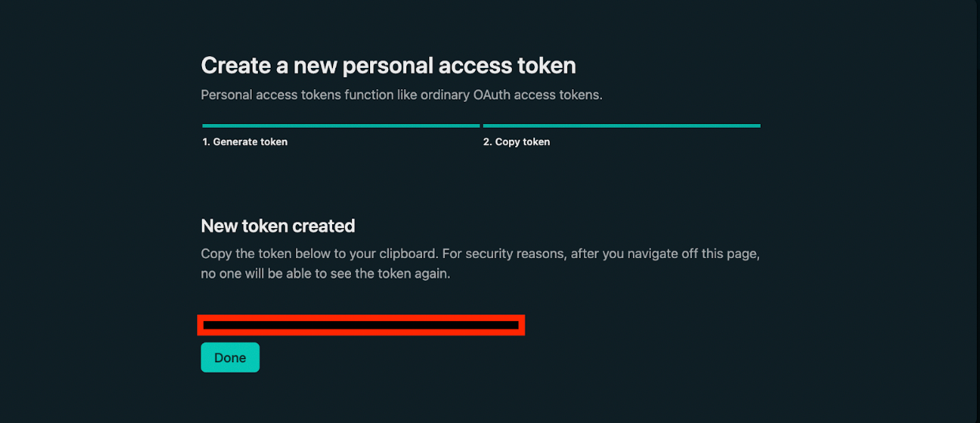This screenshot has height=423, width=980.
Task: Click the number "2." in the step label
Action: click(x=488, y=142)
